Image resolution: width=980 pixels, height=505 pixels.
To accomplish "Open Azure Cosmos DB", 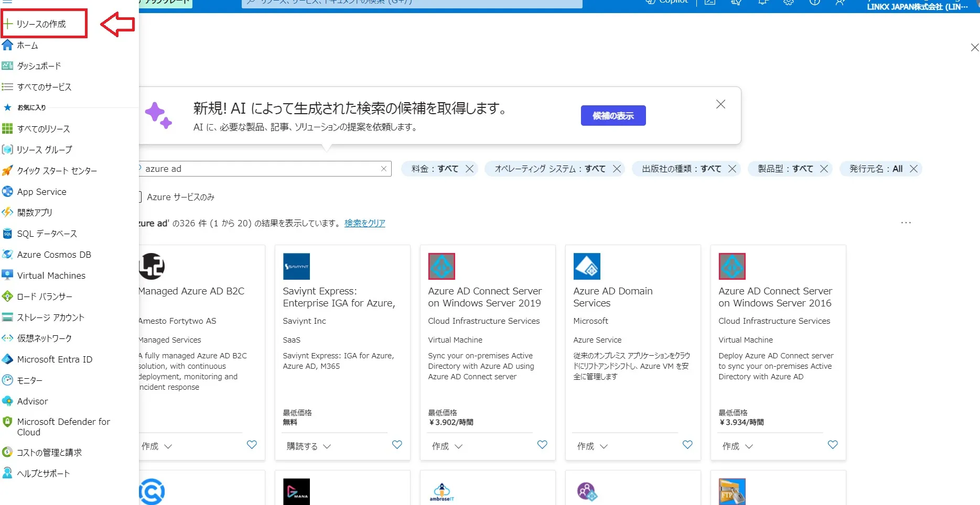I will tap(54, 255).
